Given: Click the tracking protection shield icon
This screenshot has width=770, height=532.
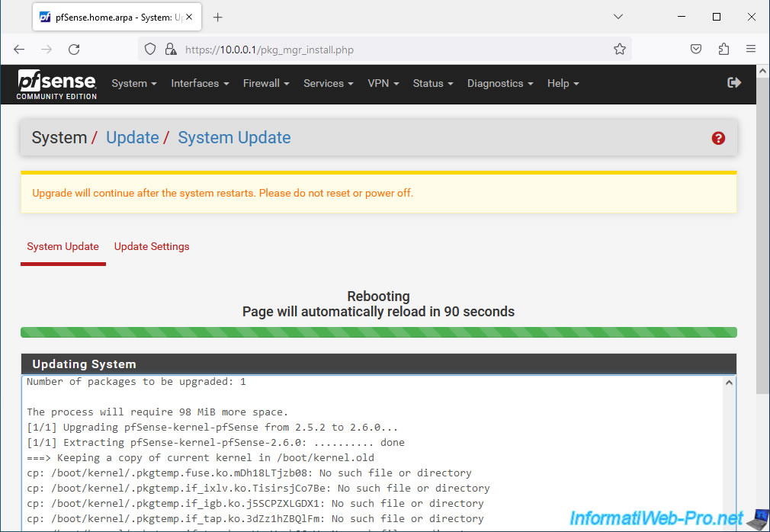Looking at the screenshot, I should [150, 49].
